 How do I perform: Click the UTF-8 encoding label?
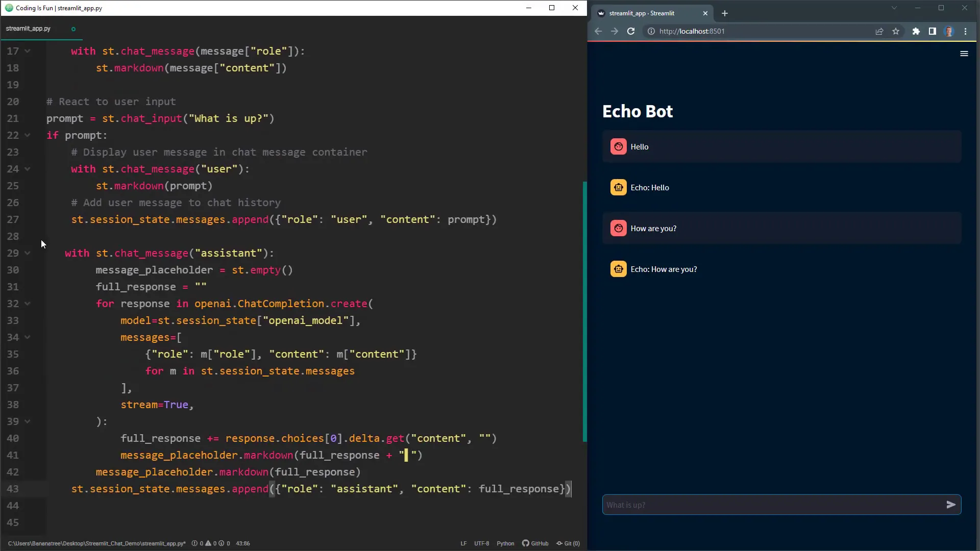481,543
